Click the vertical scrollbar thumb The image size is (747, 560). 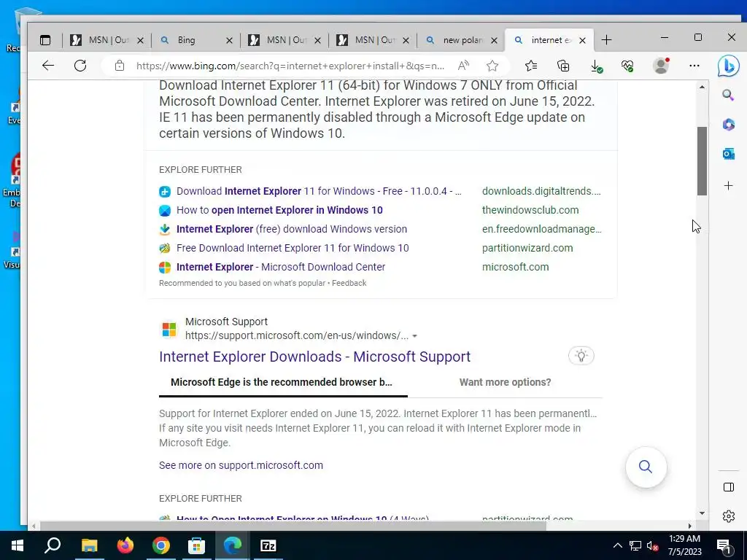click(x=702, y=161)
